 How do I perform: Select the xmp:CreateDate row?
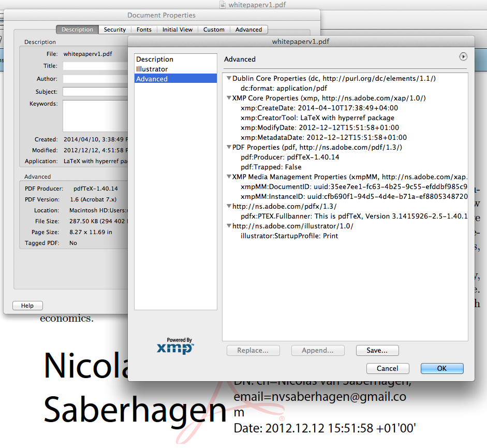coord(319,108)
